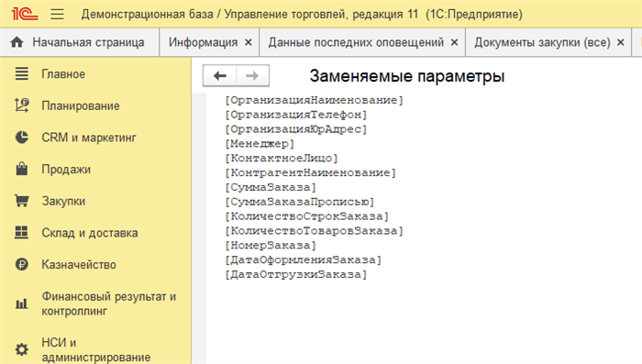Go forward with the right arrow button
642x364 pixels.
point(252,76)
